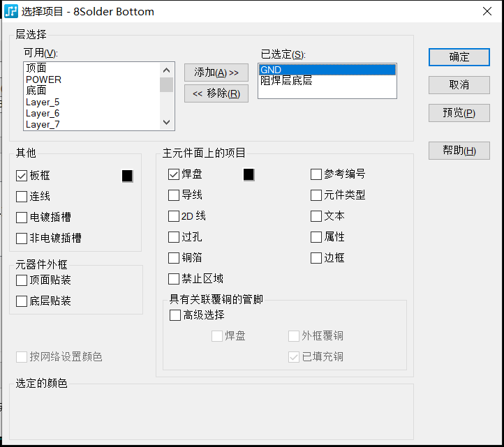This screenshot has height=447, width=504.
Task: Open 帮助(H) help button
Action: (x=459, y=151)
